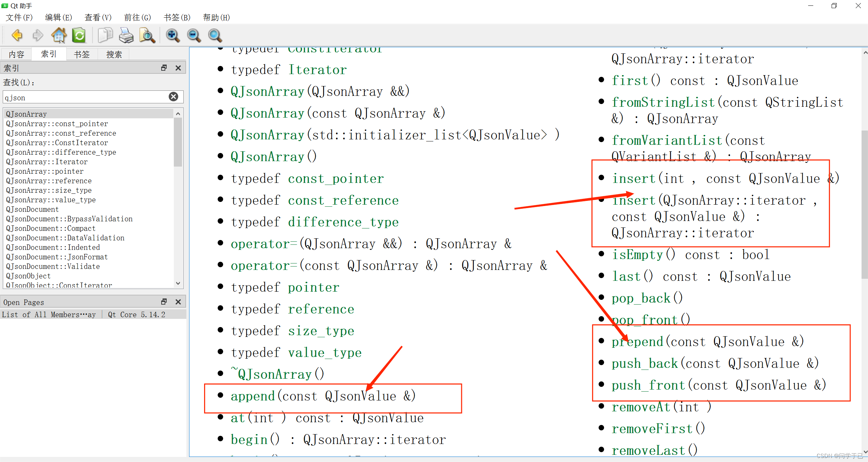Image resolution: width=868 pixels, height=462 pixels.
Task: Switch to the 搜索 tab
Action: tap(114, 54)
